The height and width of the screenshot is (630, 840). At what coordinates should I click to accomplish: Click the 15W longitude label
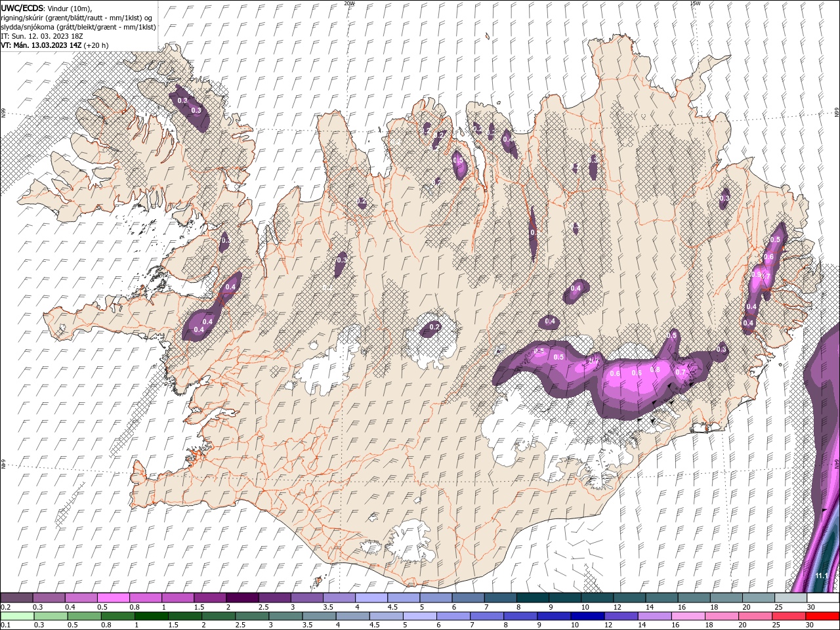pos(695,3)
